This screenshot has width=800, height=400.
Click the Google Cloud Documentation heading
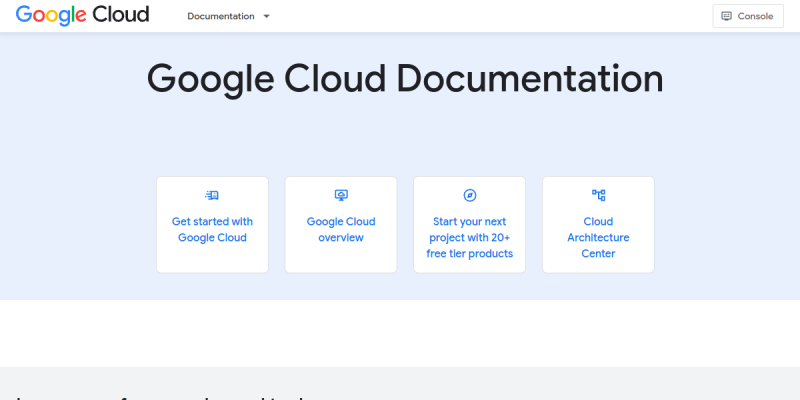405,79
